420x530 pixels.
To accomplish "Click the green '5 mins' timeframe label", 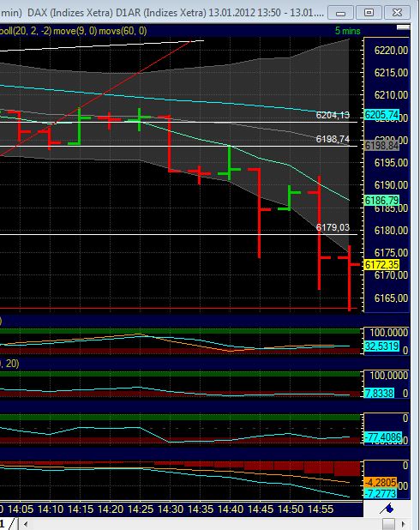I will [x=347, y=31].
